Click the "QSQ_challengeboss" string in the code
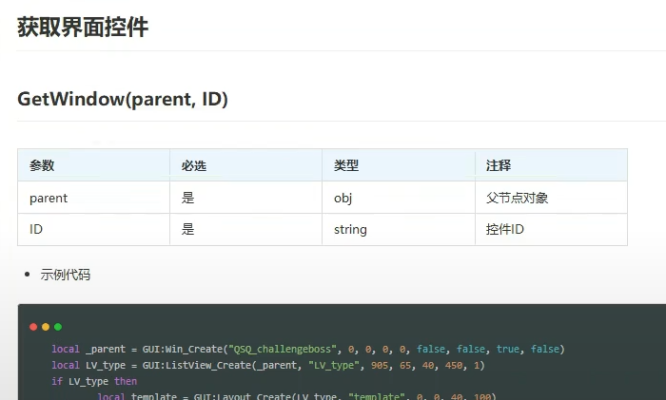This screenshot has width=666, height=400. click(280, 349)
